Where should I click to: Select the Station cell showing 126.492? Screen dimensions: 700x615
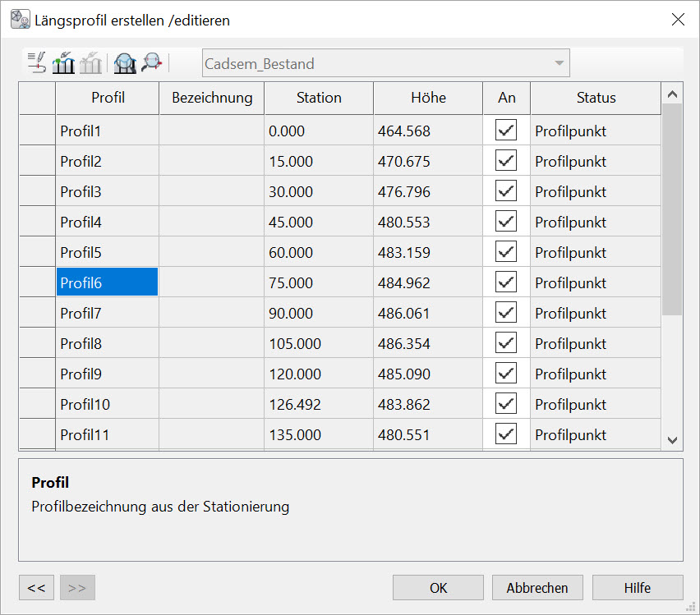pyautogui.click(x=318, y=404)
